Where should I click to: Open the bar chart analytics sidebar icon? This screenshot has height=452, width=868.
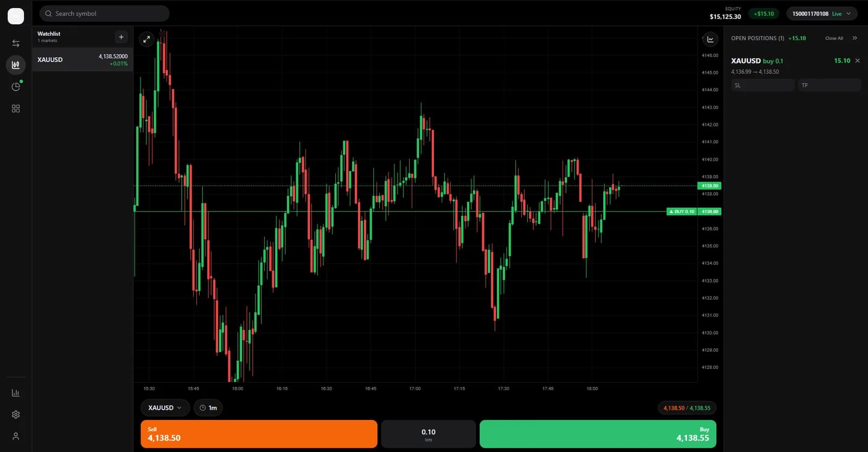coord(16,393)
